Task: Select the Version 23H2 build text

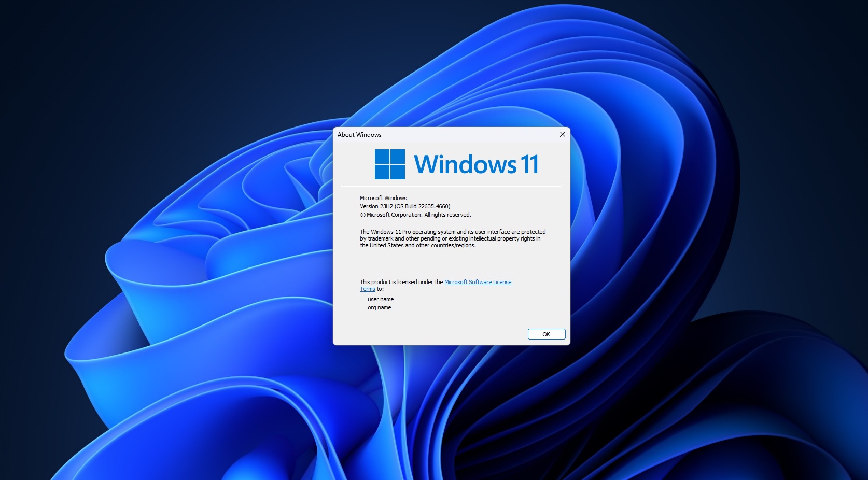Action: (405, 206)
